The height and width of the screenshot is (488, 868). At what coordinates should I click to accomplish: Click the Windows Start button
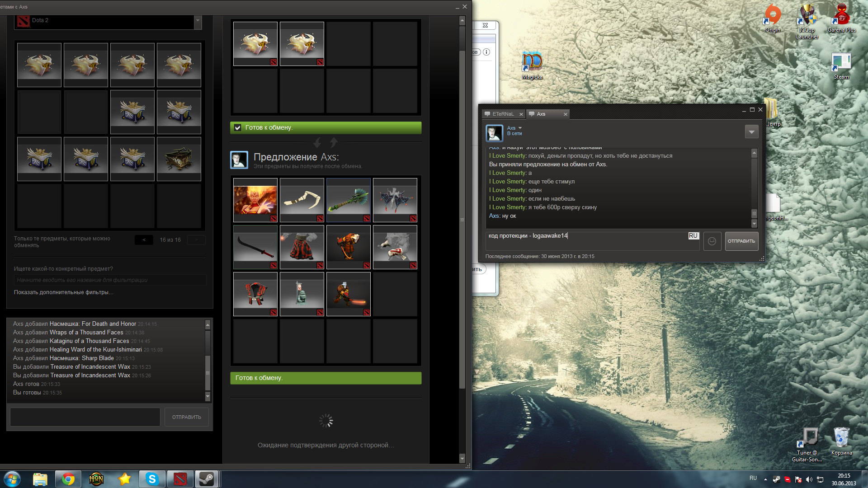click(12, 479)
